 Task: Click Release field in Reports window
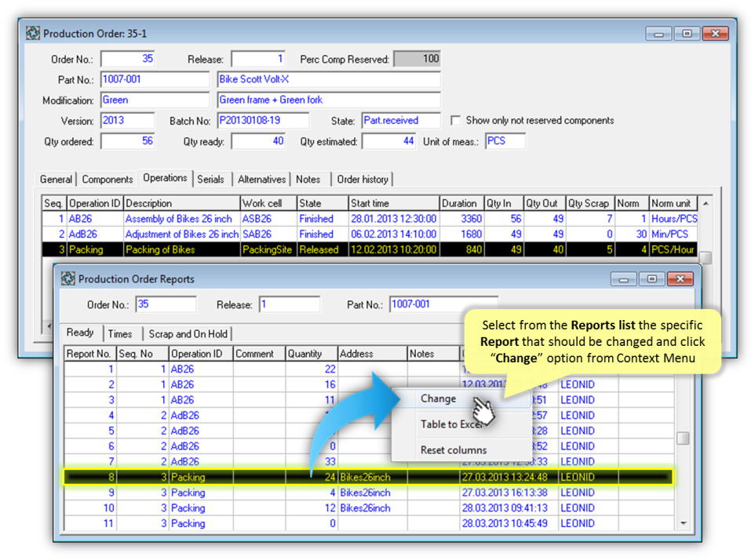click(x=290, y=304)
